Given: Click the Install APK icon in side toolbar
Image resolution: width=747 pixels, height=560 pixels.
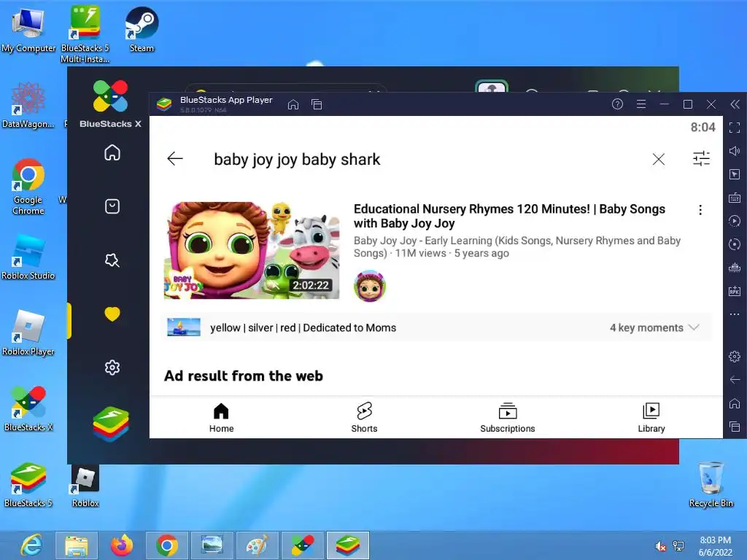Looking at the screenshot, I should (735, 292).
